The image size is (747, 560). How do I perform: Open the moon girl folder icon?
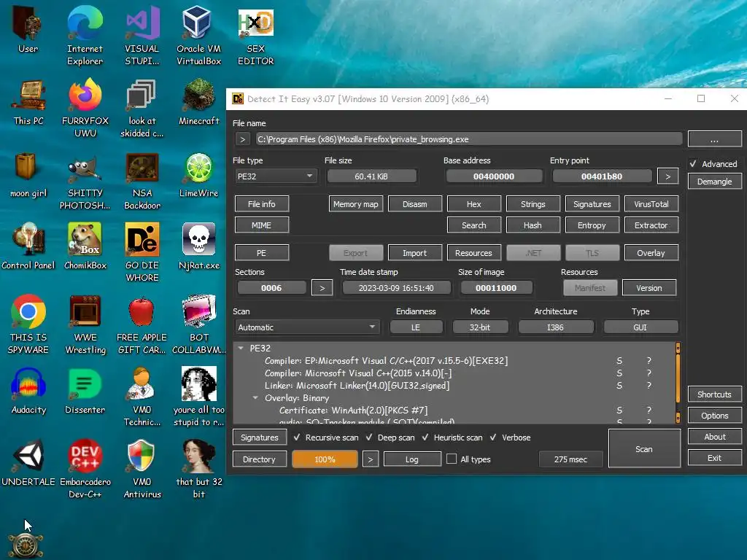pyautogui.click(x=28, y=175)
